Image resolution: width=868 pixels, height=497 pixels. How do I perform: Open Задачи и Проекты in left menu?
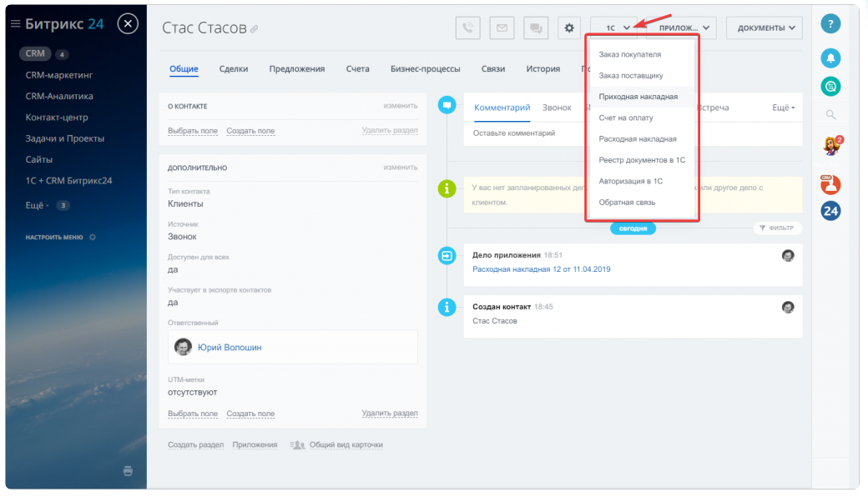pyautogui.click(x=65, y=138)
